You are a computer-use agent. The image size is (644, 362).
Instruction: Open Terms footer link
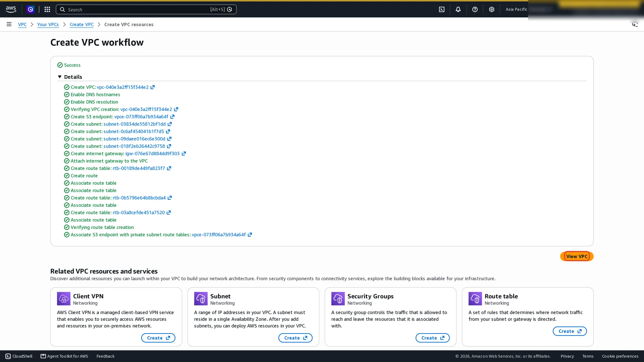(x=588, y=356)
